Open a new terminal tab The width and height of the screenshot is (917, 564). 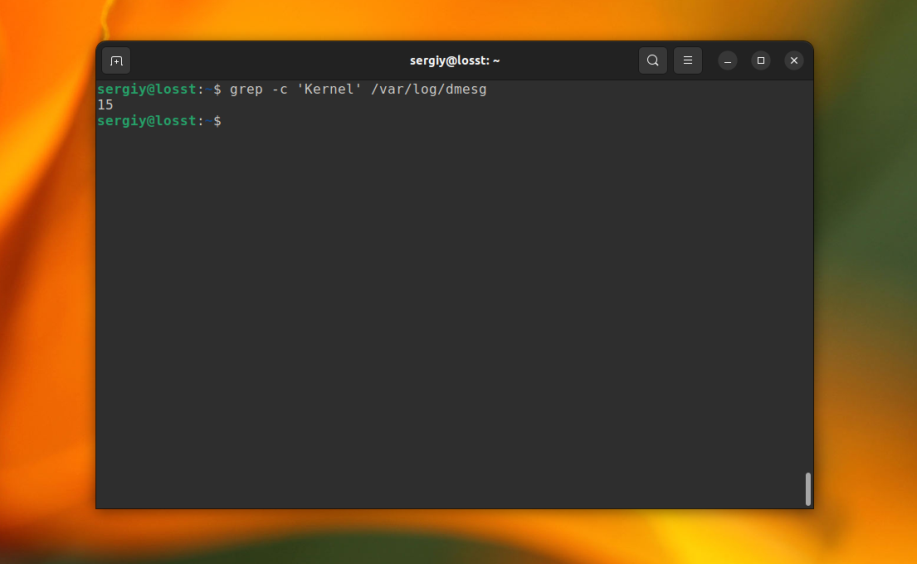tap(116, 61)
